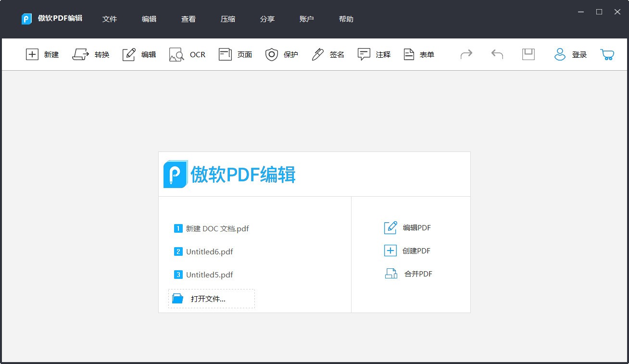Image resolution: width=629 pixels, height=364 pixels.
Task: Open the 编辑 menu in the title bar
Action: [149, 19]
